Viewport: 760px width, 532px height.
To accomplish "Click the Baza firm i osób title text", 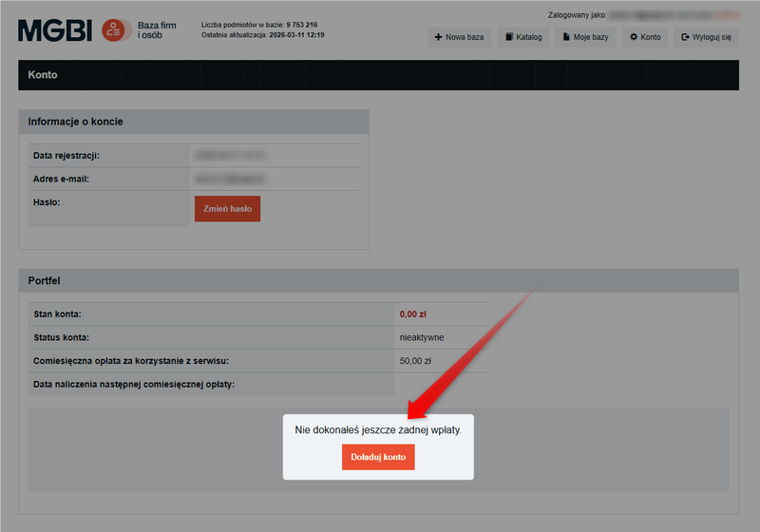I will click(157, 30).
